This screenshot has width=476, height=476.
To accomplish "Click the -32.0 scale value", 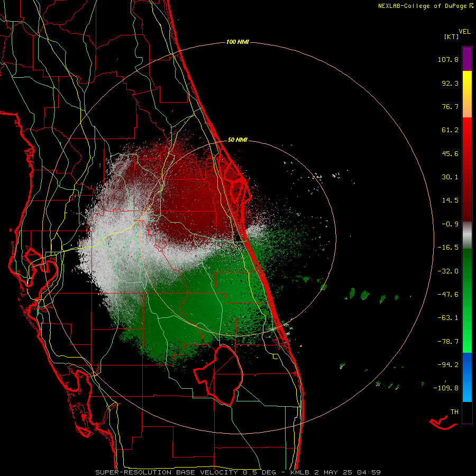I will coord(448,271).
